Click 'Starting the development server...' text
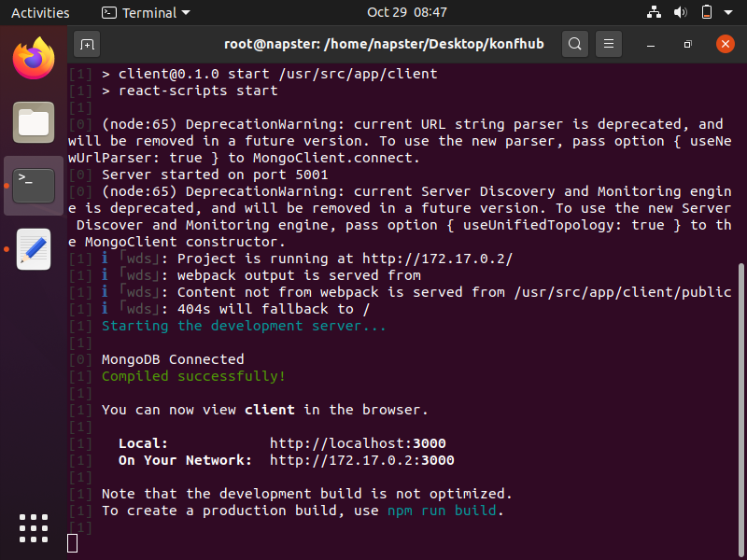 tap(244, 326)
